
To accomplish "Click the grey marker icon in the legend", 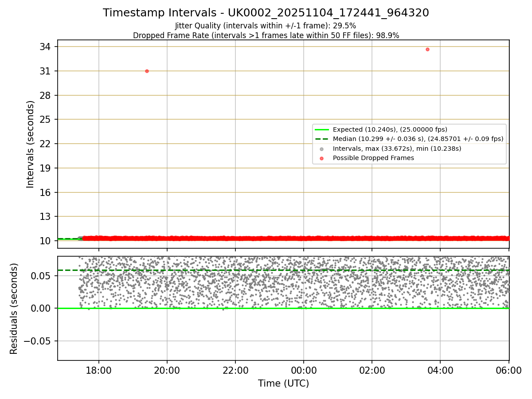I will (x=321, y=149).
